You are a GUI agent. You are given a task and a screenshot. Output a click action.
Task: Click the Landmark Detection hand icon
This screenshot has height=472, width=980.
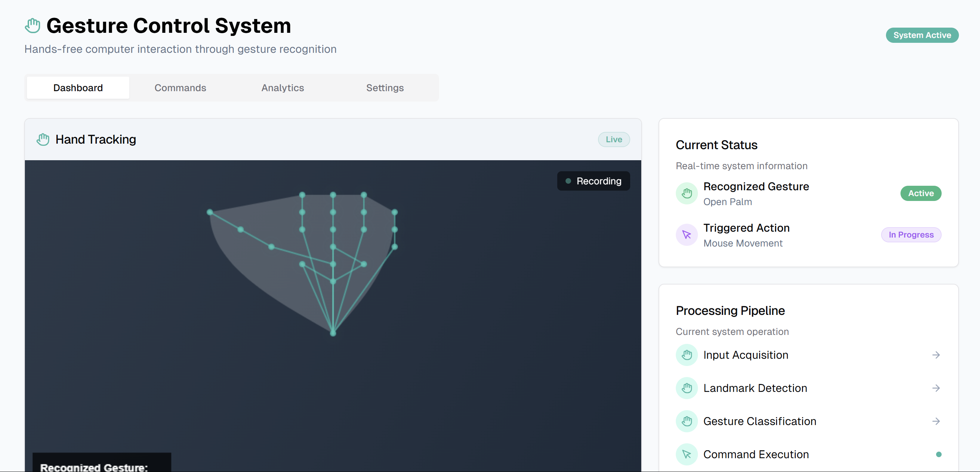point(687,388)
